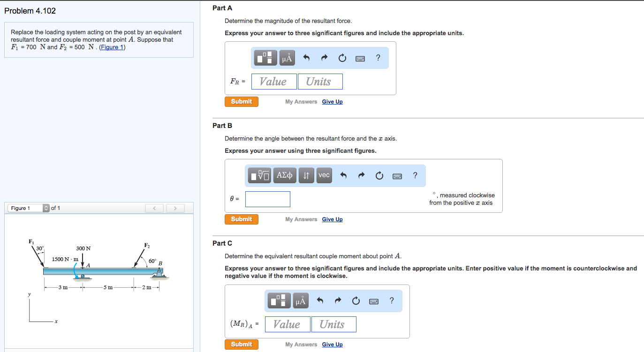Viewport: 644px width, 352px height.
Task: Open the Greek symbols ΑΣΦ palette
Action: (x=284, y=175)
